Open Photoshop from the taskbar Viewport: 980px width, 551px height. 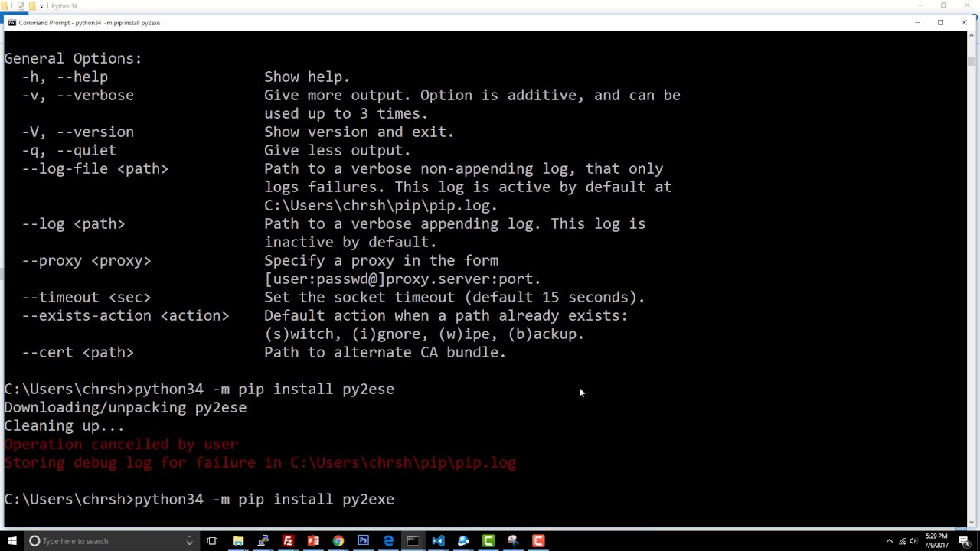coord(363,541)
